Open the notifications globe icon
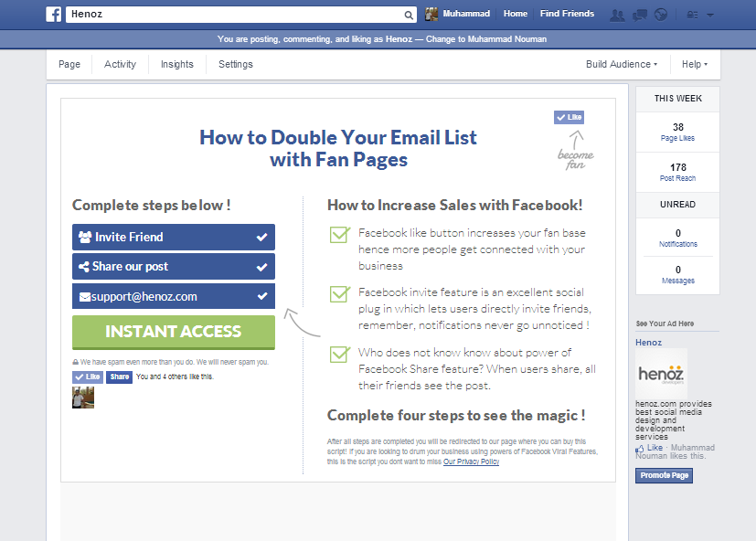The image size is (756, 541). (x=661, y=15)
